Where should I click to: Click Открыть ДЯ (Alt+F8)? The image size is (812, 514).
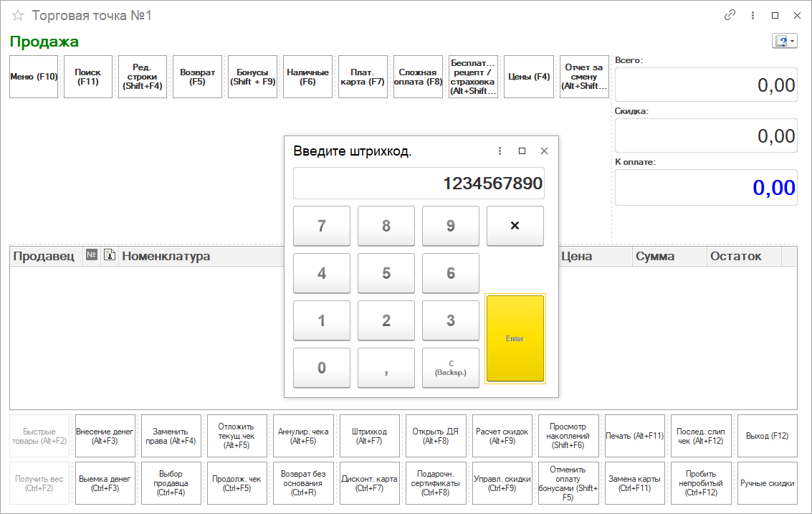[x=436, y=436]
